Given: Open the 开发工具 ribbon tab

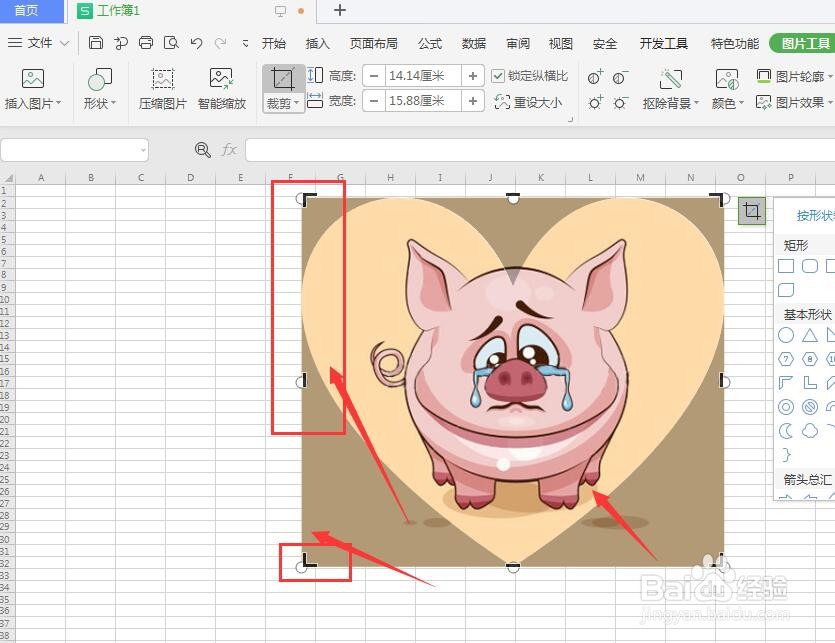Looking at the screenshot, I should [x=666, y=44].
